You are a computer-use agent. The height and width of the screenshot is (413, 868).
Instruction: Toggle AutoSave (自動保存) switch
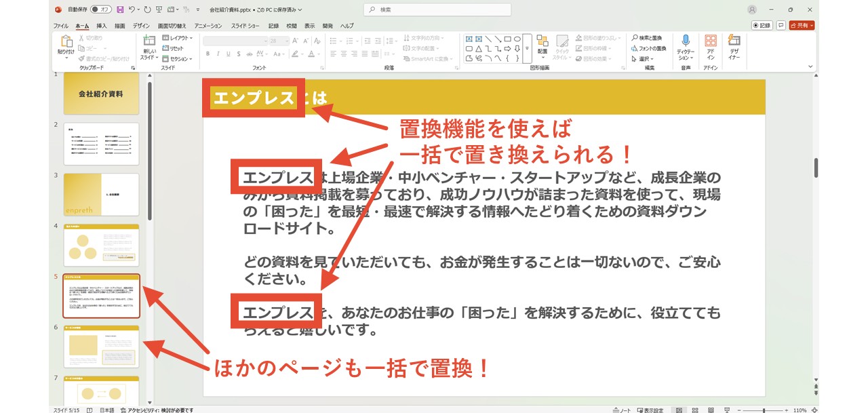[101, 9]
